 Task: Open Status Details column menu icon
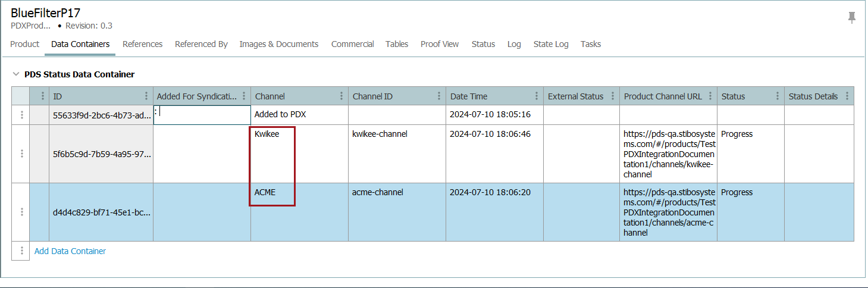point(846,96)
